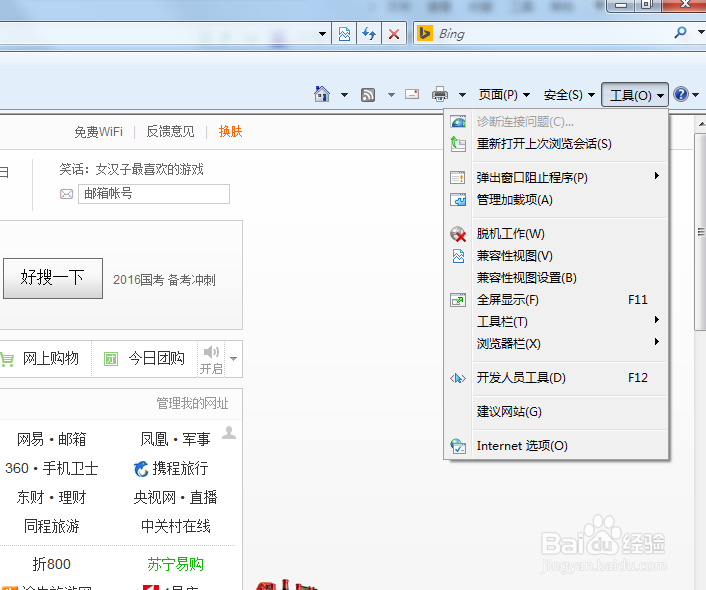706x590 pixels.
Task: Click the 管理我的网址 link
Action: point(192,403)
